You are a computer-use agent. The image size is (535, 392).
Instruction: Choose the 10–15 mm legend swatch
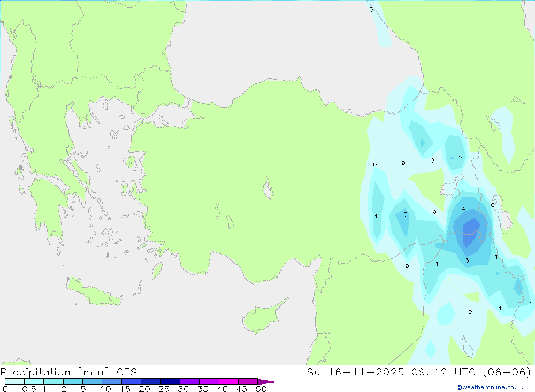112,381
